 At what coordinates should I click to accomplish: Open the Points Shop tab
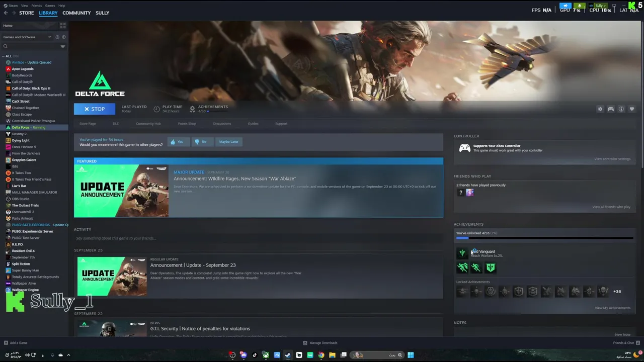point(187,124)
